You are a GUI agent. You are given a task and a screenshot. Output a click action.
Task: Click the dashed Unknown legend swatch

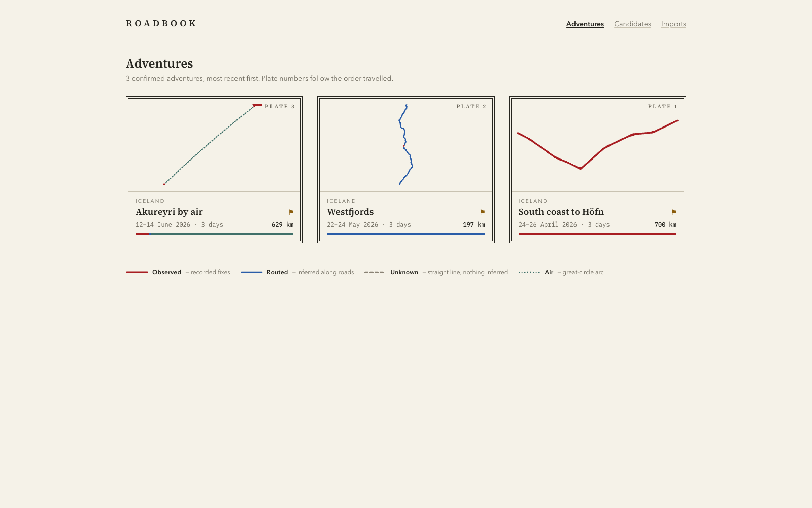[375, 272]
